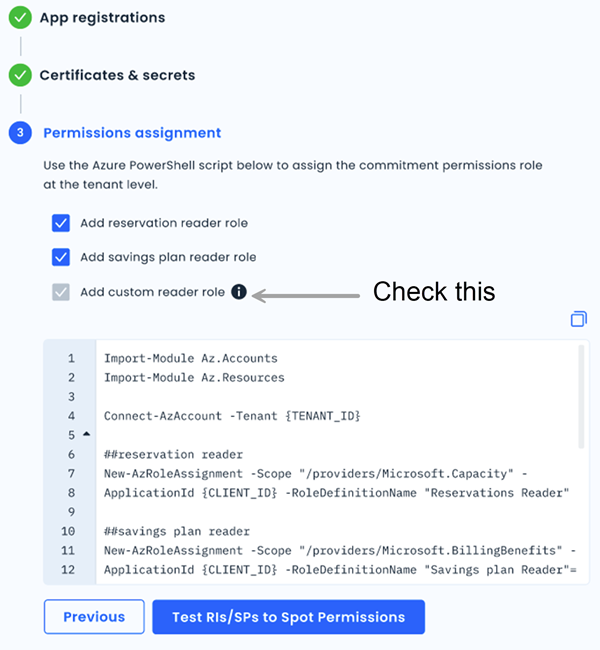Image resolution: width=600 pixels, height=650 pixels.
Task: Click the info icon beside custom reader role
Action: tap(239, 292)
